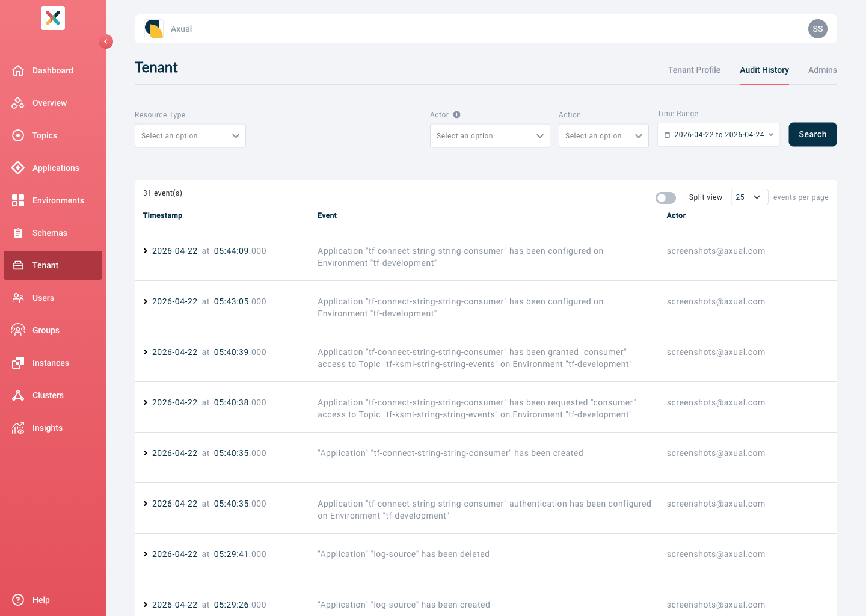Open the SS user avatar menu
Viewport: 866px width, 616px height.
click(818, 29)
